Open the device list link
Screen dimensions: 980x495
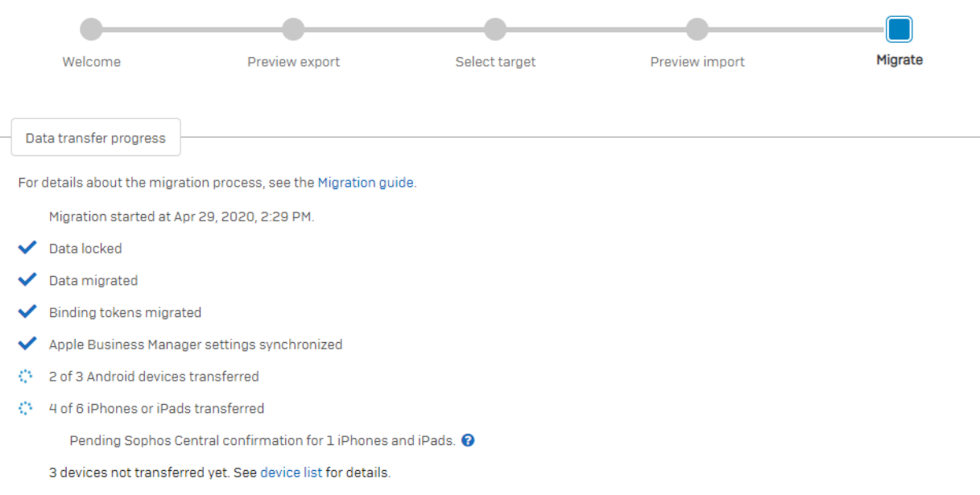click(x=291, y=472)
